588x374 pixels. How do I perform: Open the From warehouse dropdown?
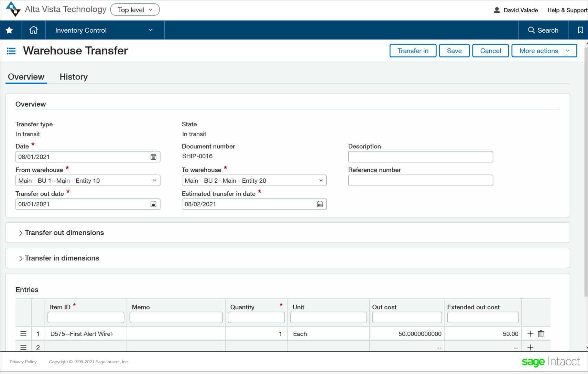point(88,181)
